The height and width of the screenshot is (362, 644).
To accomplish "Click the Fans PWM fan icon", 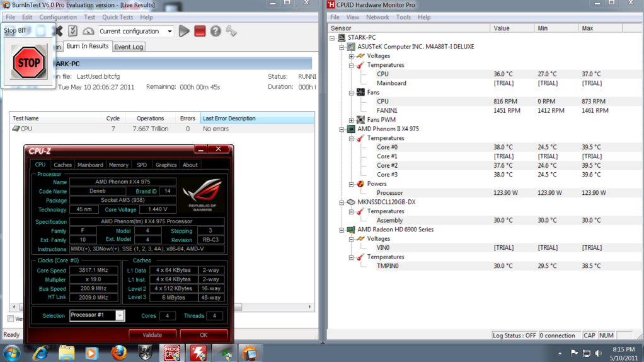I will point(360,120).
